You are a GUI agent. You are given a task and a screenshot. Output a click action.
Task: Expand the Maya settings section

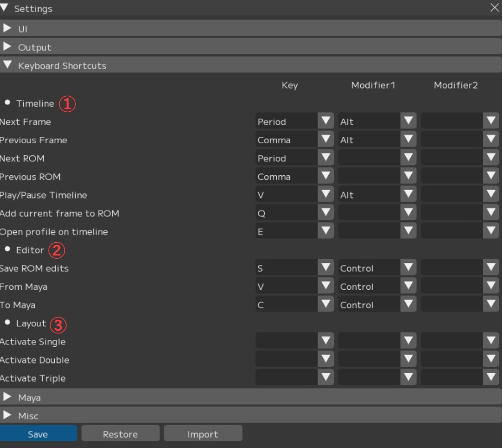(x=7, y=397)
